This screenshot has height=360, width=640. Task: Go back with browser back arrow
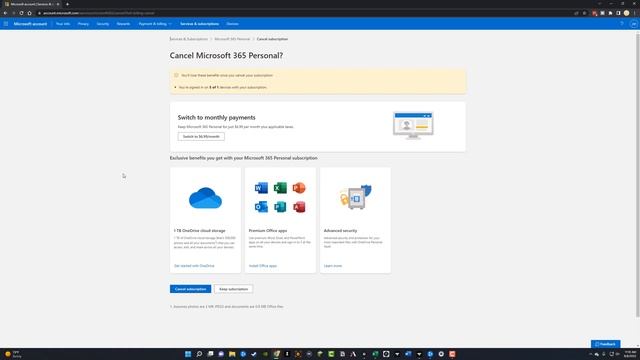[x=5, y=13]
